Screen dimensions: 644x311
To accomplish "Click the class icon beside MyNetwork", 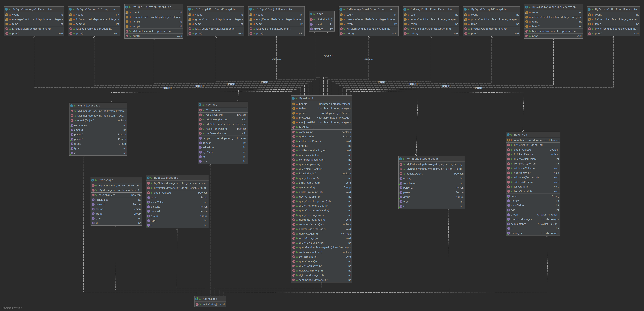I will [293, 98].
